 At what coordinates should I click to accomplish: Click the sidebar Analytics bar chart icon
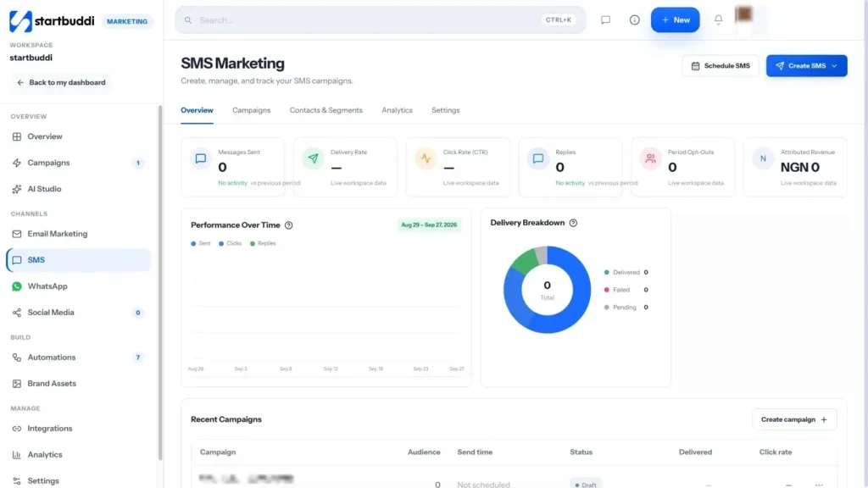pos(17,455)
